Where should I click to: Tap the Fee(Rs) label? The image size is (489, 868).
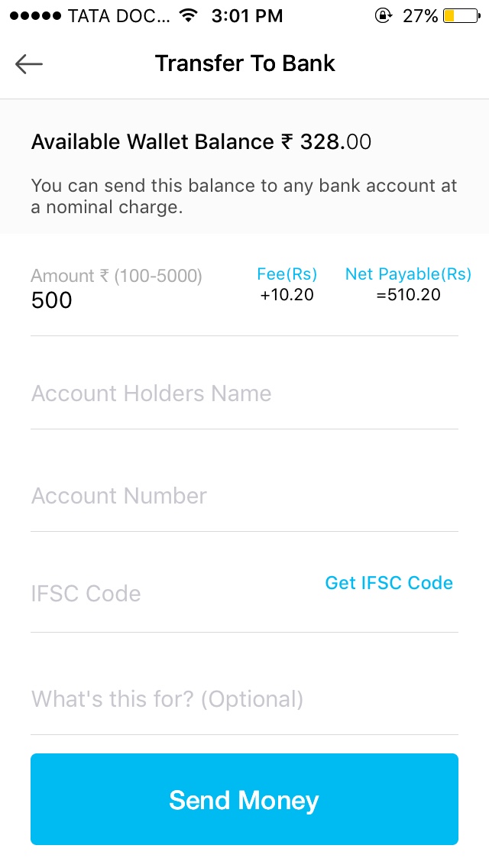[x=287, y=274]
